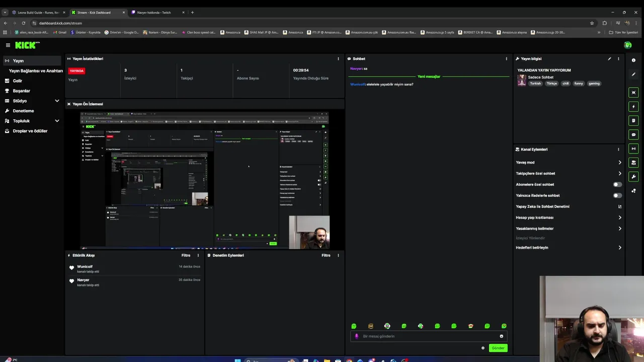This screenshot has height=362, width=644.
Task: Open the emoji picker in chat input
Action: point(501,336)
